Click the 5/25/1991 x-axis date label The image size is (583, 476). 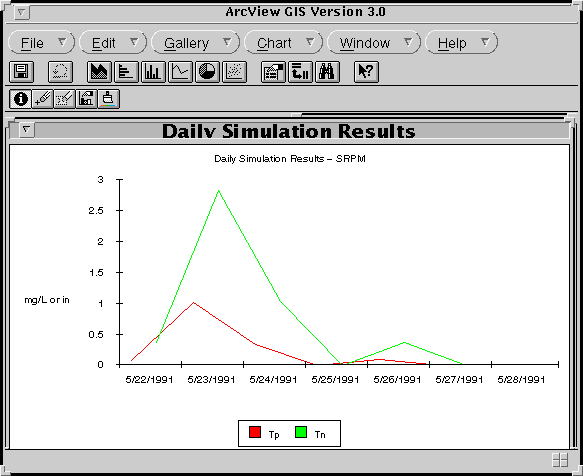[335, 380]
